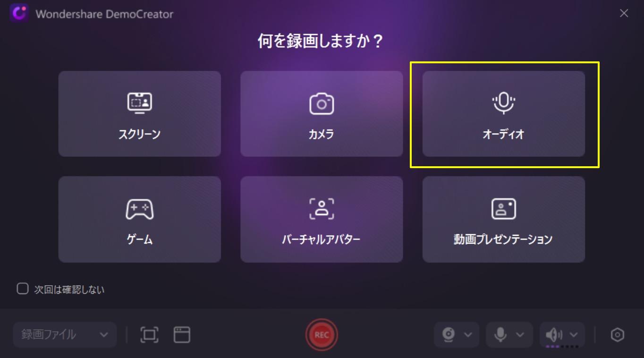Screen dimensions: 644x358
Task: Choose the カメラ recording option
Action: point(322,114)
